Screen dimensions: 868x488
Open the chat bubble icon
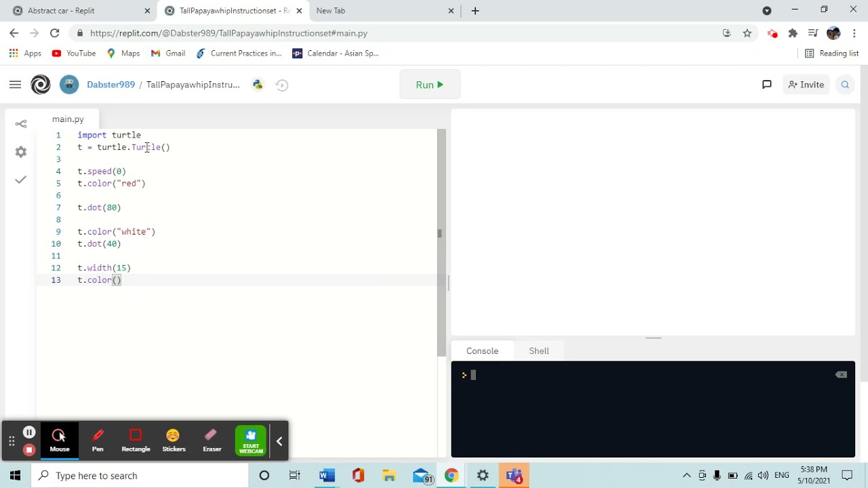pyautogui.click(x=767, y=85)
